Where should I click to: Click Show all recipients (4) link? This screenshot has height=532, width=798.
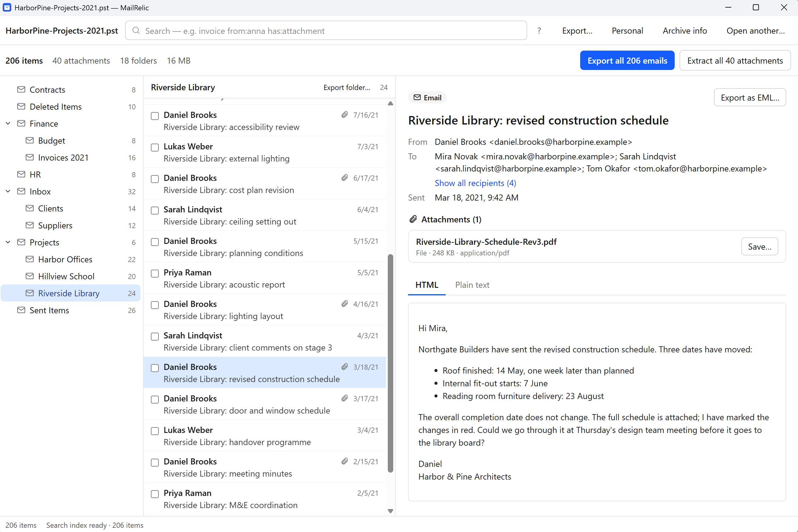point(475,183)
